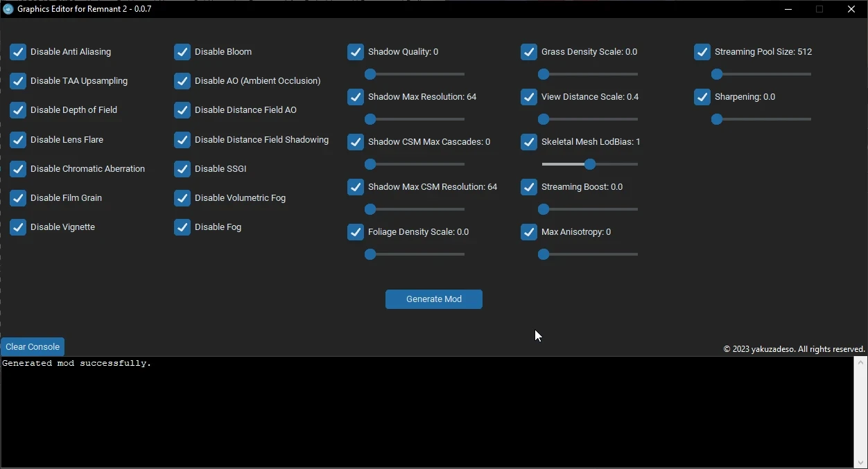Toggle Shadow Max CSM Resolution checkbox
Image resolution: width=868 pixels, height=469 pixels.
click(x=356, y=187)
